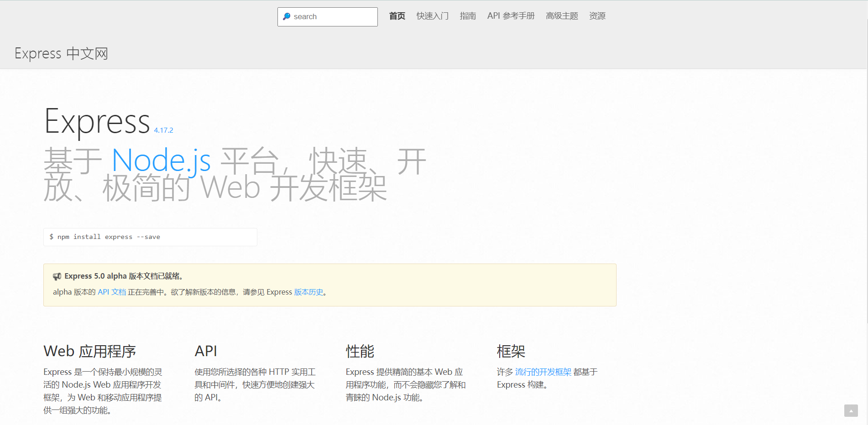Follow the Node.js link in headline

pos(161,161)
